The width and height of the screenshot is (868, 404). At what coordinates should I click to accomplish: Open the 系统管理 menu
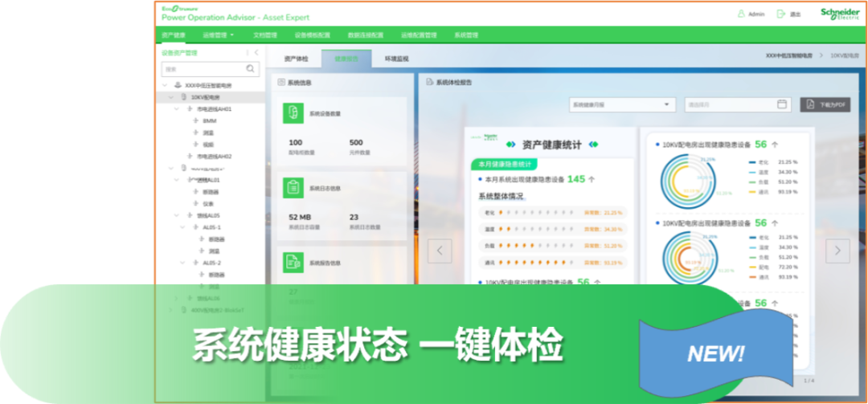pos(466,35)
